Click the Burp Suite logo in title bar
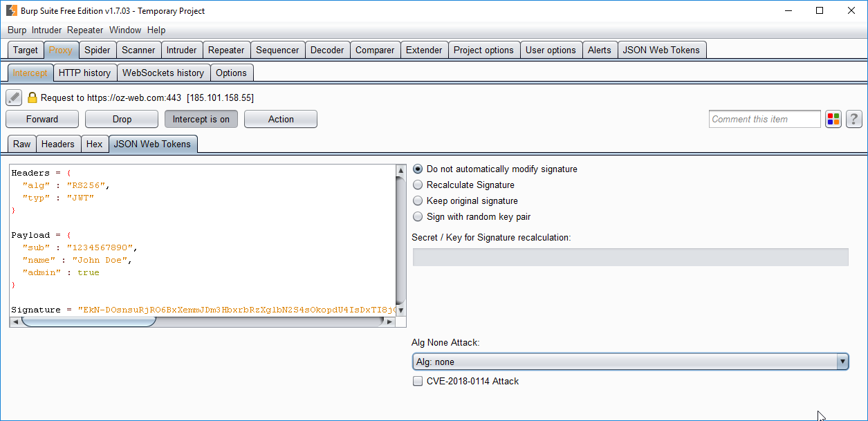This screenshot has height=421, width=868. point(11,10)
